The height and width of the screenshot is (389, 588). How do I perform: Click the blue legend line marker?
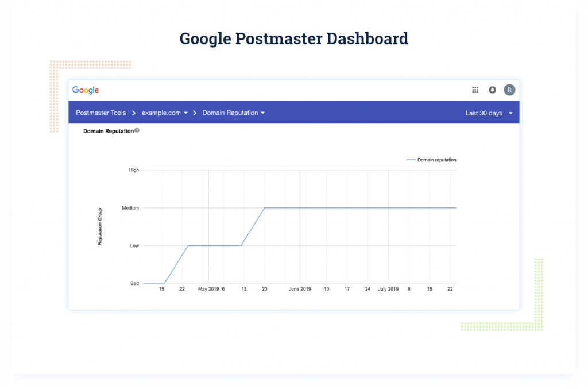410,160
